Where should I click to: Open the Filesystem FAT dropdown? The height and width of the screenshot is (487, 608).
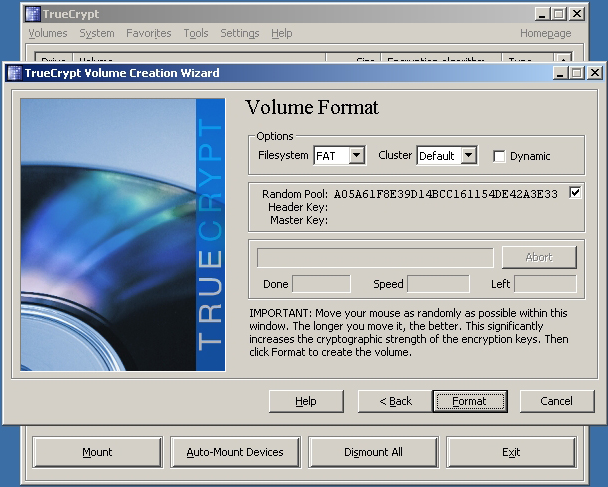click(x=339, y=155)
